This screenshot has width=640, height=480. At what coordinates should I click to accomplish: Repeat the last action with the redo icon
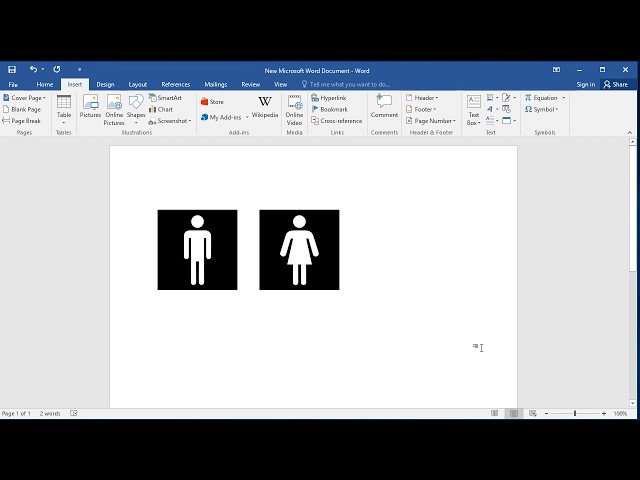coord(57,69)
